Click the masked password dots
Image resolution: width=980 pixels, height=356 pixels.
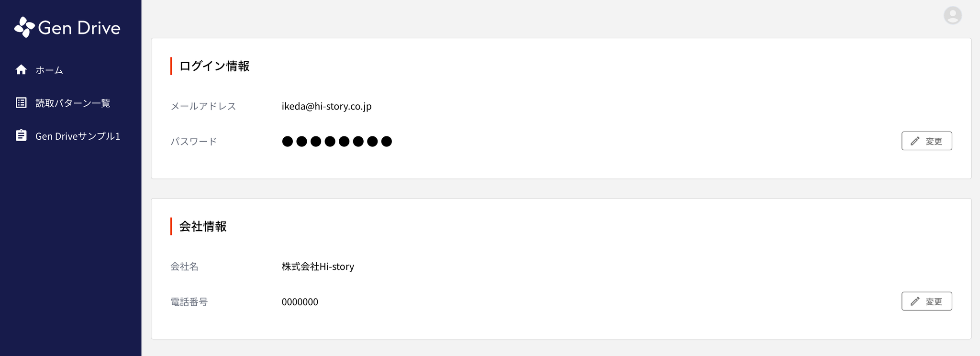(x=337, y=142)
